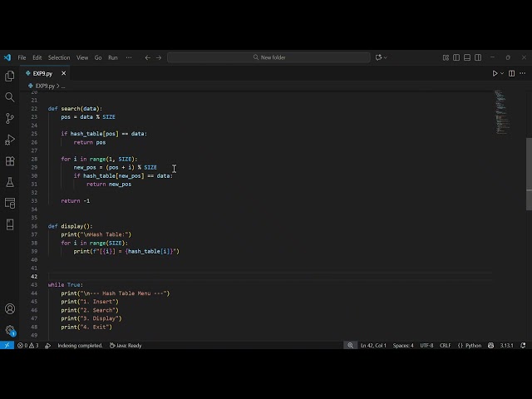
Task: Click the 'pos = data % SIZE' line
Action: point(88,117)
